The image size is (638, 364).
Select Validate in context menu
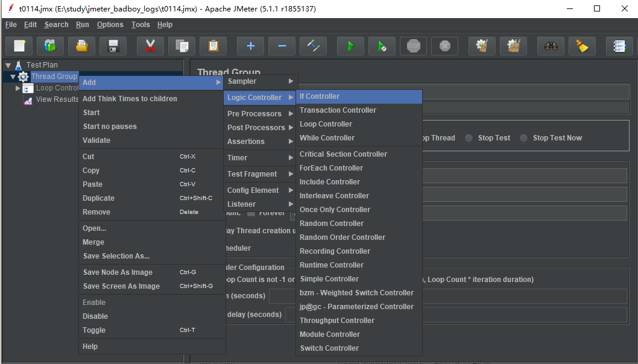pyautogui.click(x=152, y=140)
